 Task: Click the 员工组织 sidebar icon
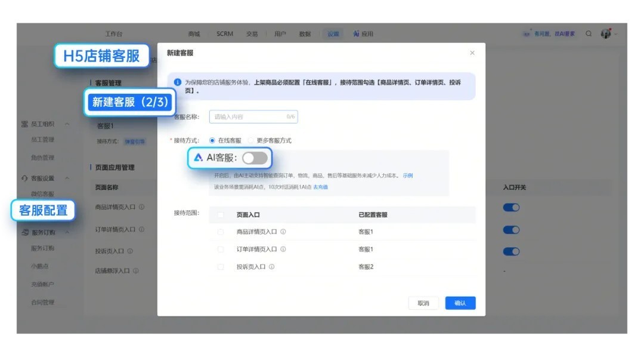pos(24,124)
